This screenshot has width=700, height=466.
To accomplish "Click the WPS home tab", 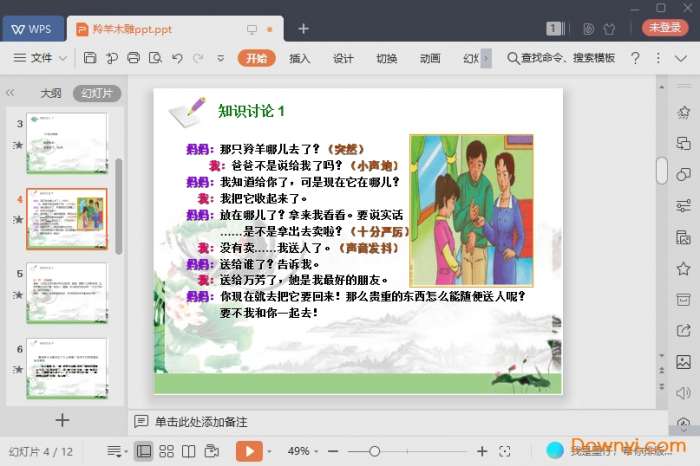I will [x=33, y=29].
